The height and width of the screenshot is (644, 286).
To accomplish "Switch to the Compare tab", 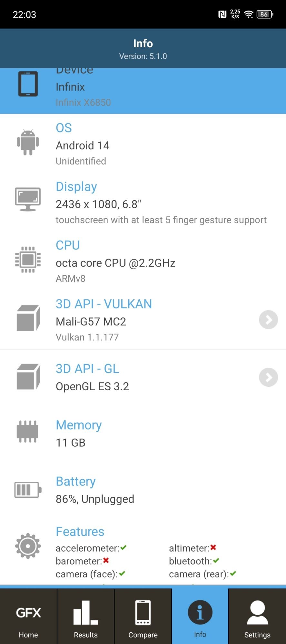I will (x=143, y=617).
